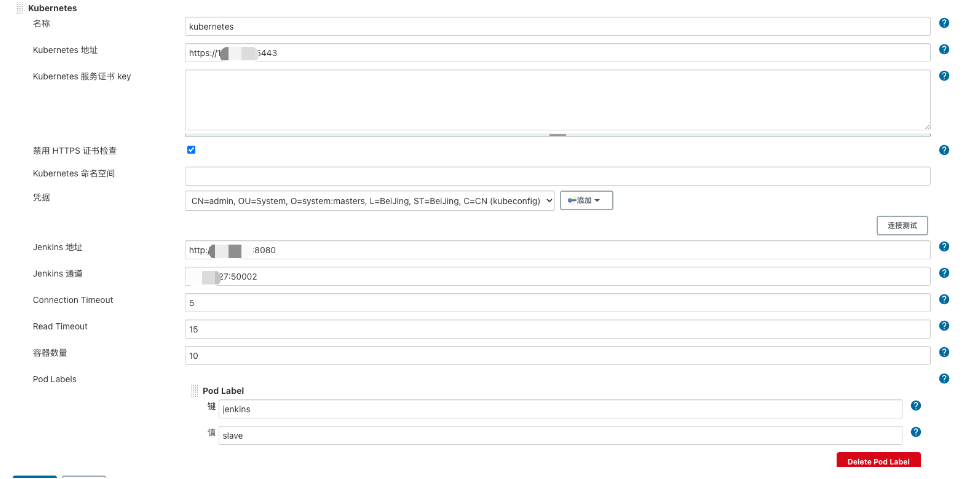Click the 容器数量 field showing 10
977x479 pixels.
point(558,356)
